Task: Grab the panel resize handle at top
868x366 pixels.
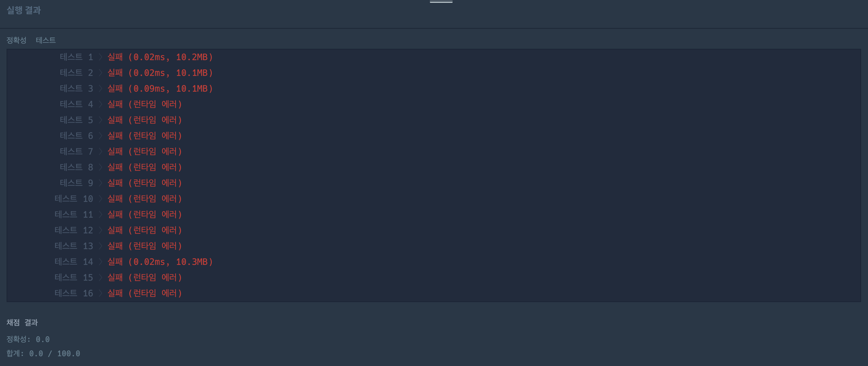Action: (x=441, y=2)
